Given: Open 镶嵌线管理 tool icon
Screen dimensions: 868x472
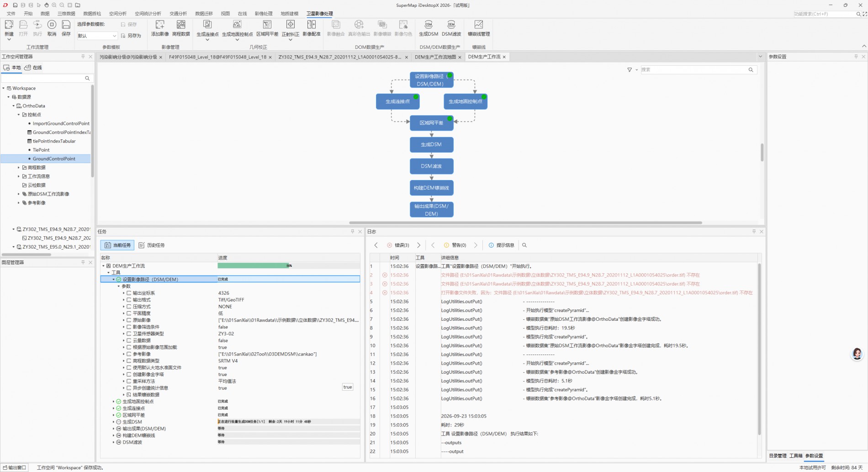Looking at the screenshot, I should click(x=478, y=28).
